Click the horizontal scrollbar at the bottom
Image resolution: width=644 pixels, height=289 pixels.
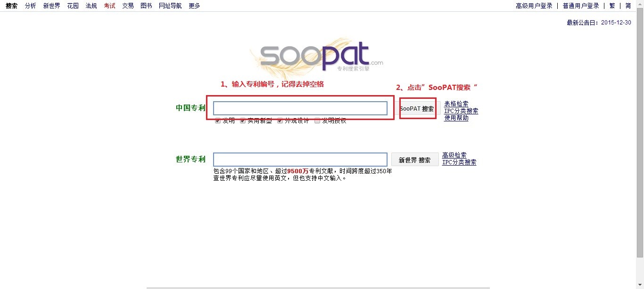(x=318, y=288)
